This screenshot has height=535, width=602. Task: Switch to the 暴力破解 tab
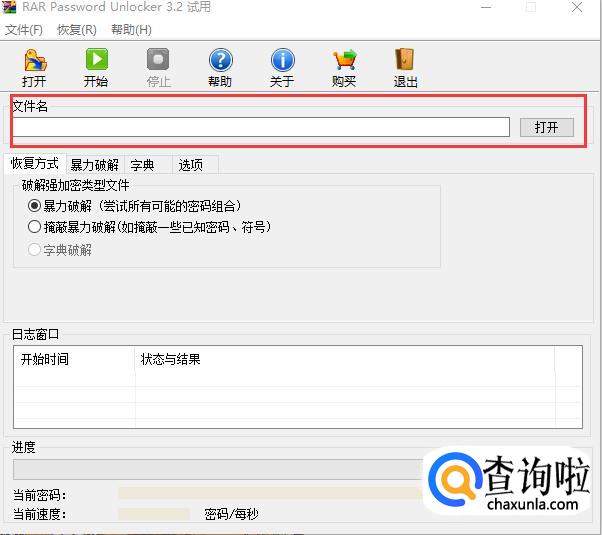(x=95, y=165)
